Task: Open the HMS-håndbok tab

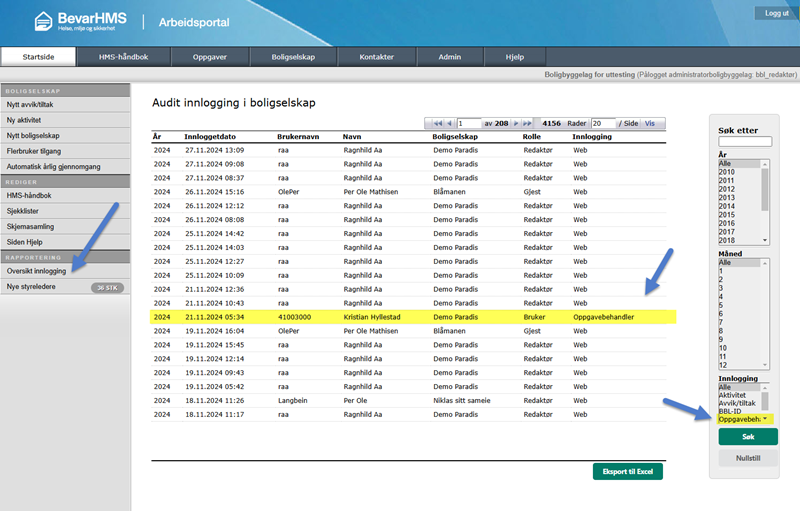Action: (124, 57)
